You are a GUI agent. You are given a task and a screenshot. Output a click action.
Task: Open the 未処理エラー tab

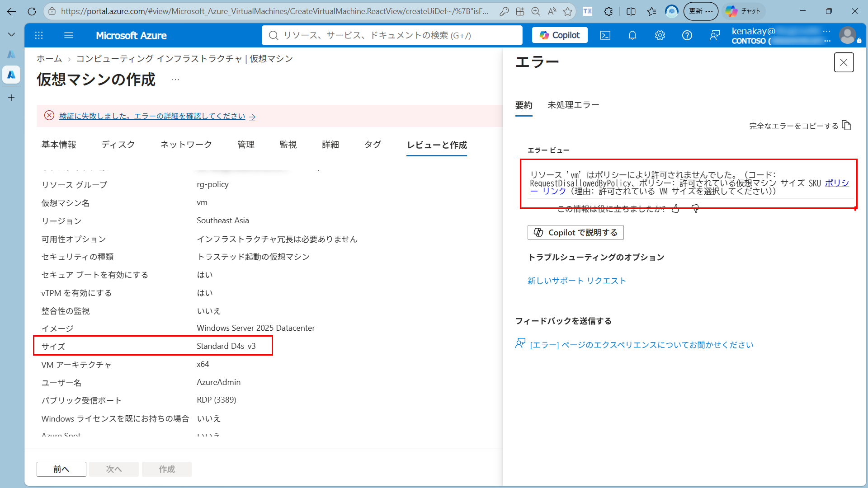point(573,105)
